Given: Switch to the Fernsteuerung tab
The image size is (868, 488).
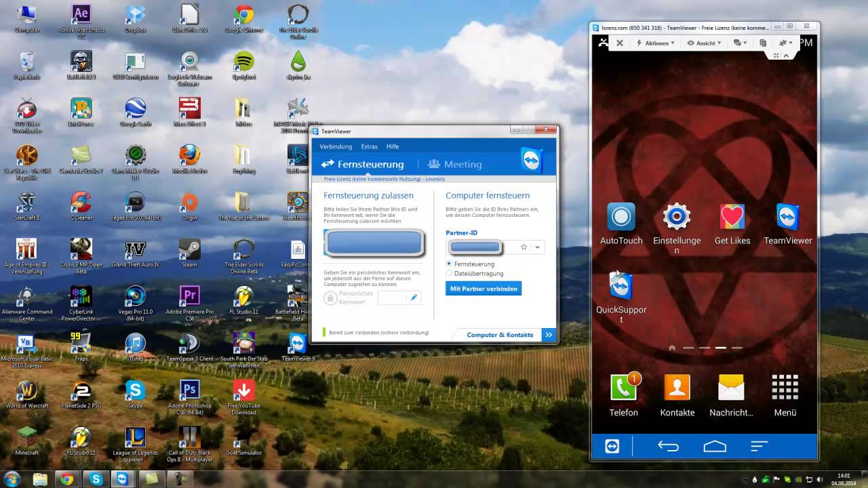Looking at the screenshot, I should point(363,164).
